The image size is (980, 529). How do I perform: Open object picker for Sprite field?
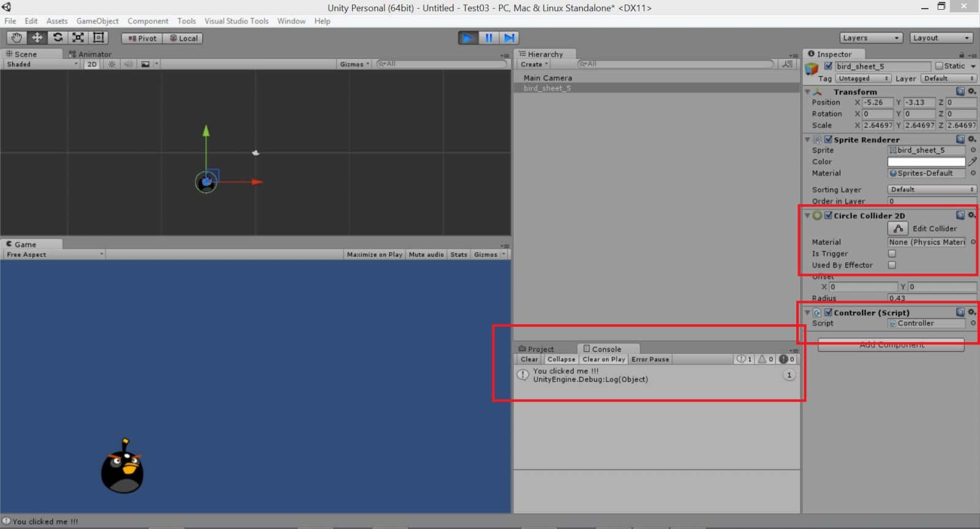(x=973, y=150)
